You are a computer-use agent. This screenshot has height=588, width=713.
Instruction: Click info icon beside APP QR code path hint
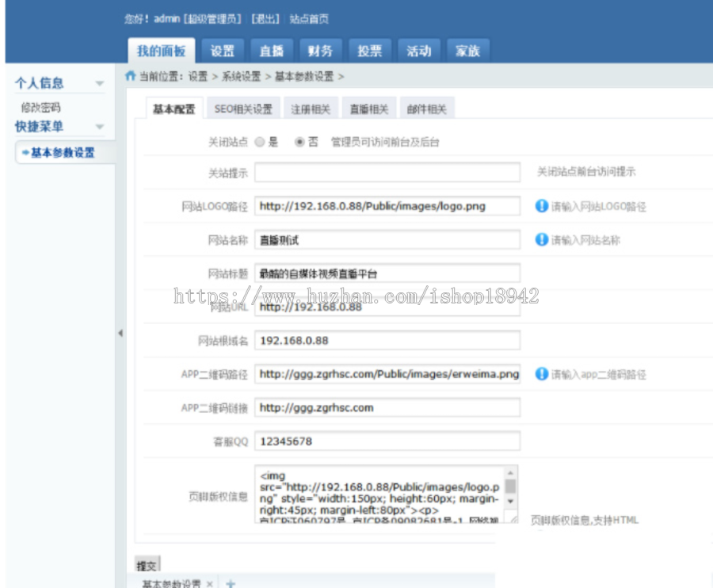[x=542, y=374]
